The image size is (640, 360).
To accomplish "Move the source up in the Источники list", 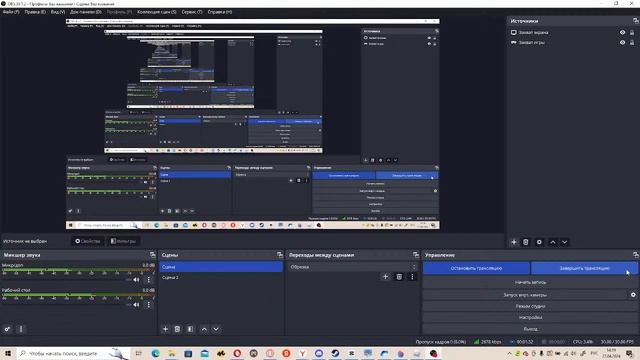I will (x=553, y=242).
